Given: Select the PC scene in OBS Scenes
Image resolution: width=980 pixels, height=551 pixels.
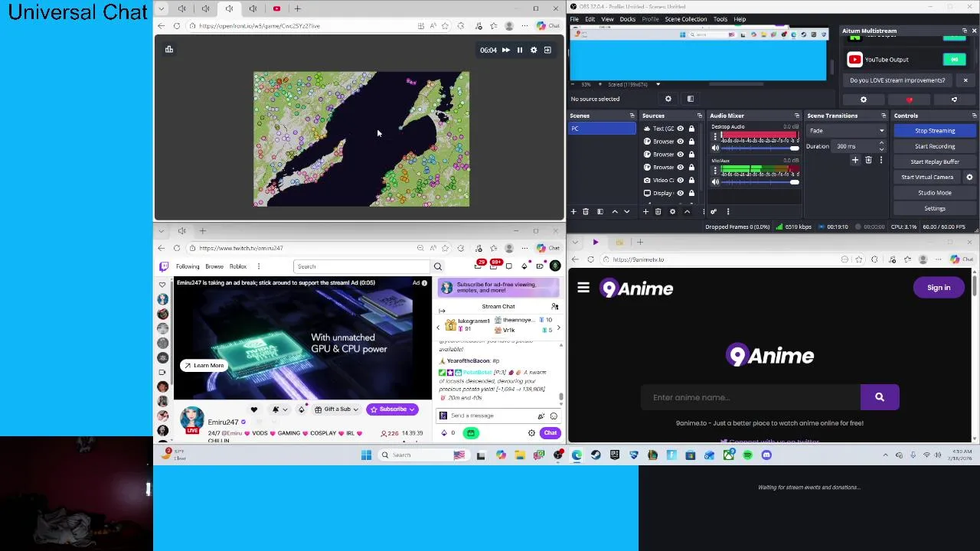Looking at the screenshot, I should point(602,129).
